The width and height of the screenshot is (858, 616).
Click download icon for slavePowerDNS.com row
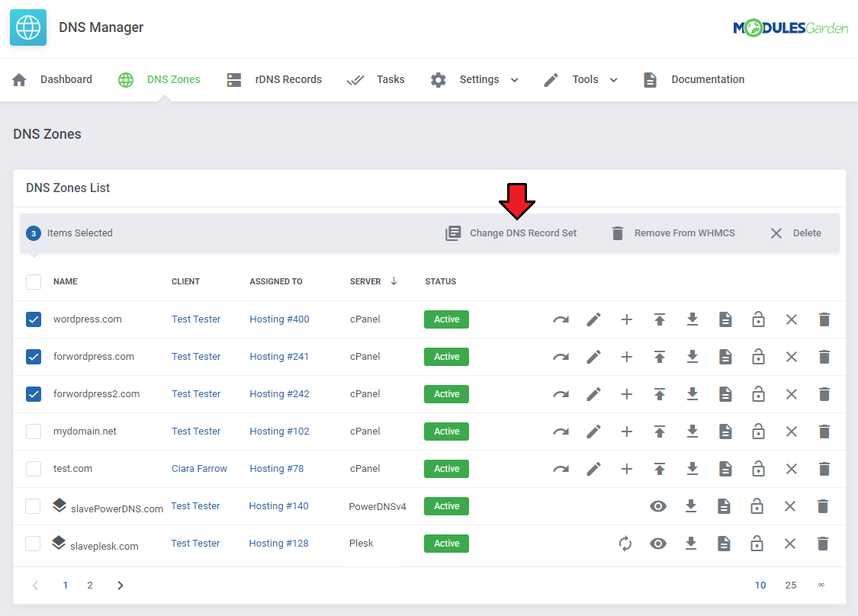(x=691, y=506)
